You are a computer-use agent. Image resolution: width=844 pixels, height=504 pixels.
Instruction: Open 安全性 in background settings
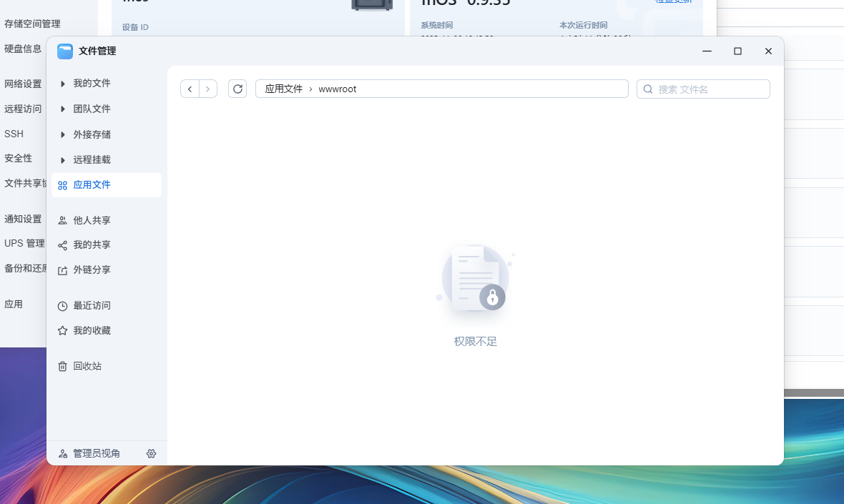(x=19, y=158)
